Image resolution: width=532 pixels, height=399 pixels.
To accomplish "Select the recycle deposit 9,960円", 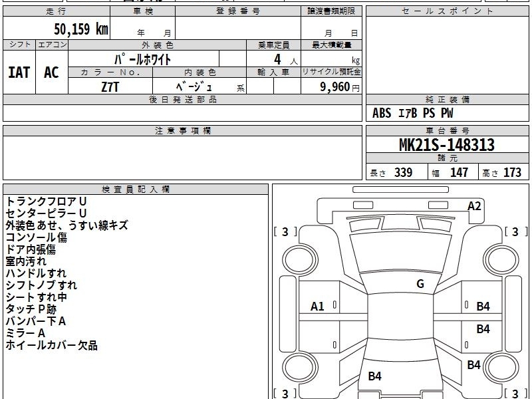I will tap(340, 87).
